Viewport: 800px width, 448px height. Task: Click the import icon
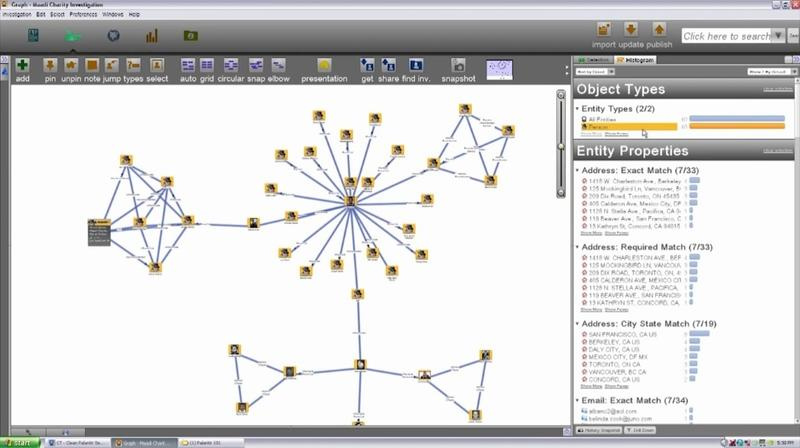pos(605,29)
